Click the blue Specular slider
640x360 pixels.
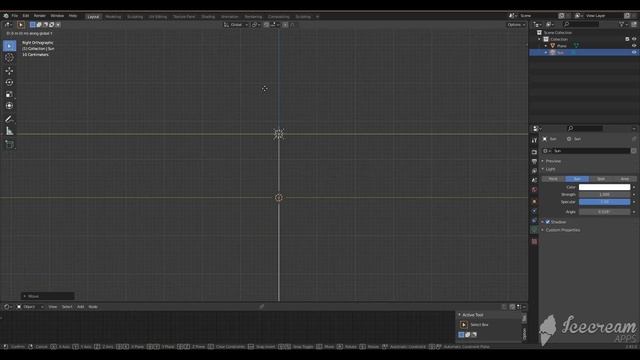pos(604,202)
